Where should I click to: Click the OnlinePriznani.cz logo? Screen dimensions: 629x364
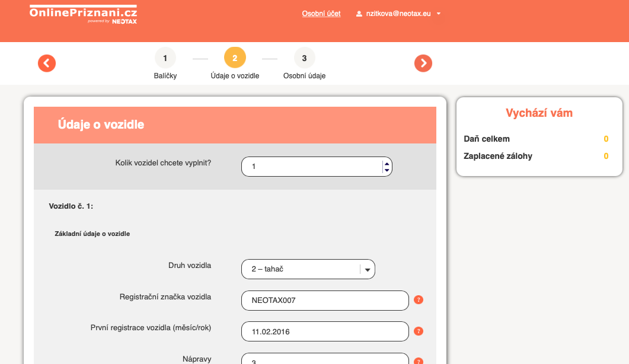pyautogui.click(x=83, y=14)
